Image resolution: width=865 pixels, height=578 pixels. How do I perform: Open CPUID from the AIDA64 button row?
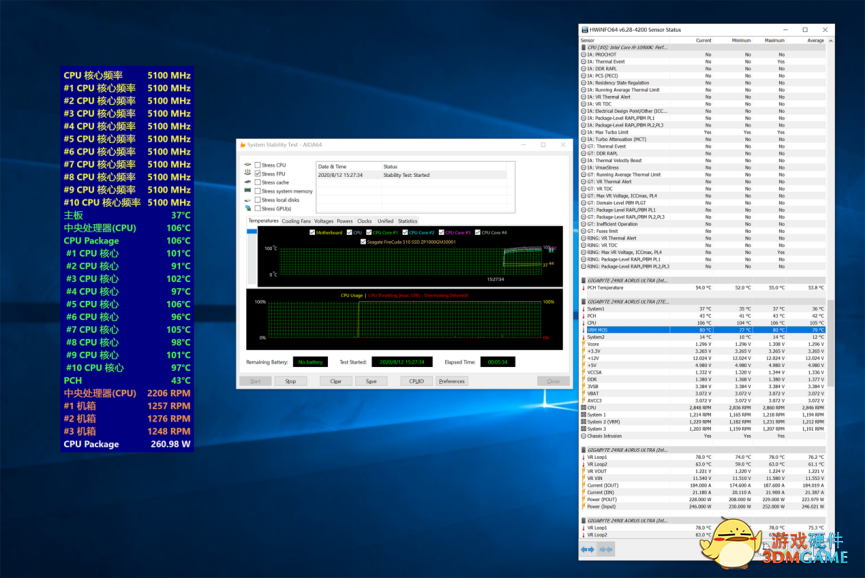coord(417,381)
